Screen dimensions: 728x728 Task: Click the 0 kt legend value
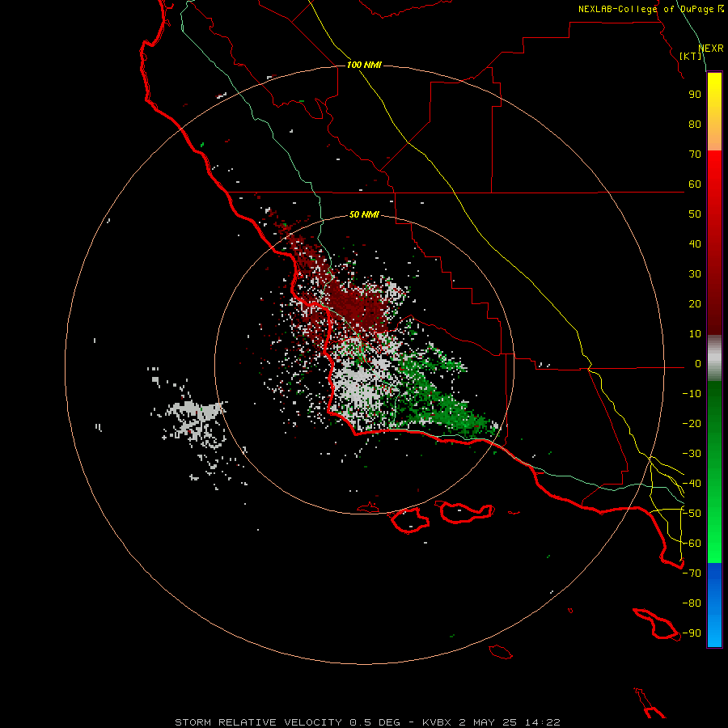[698, 364]
